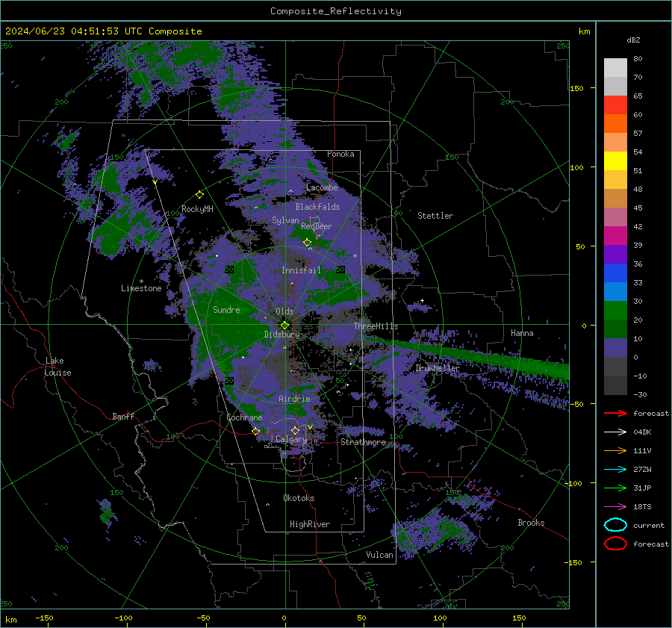Click the Brooks town label
Viewport: 672px width, 628px height.
pyautogui.click(x=531, y=523)
